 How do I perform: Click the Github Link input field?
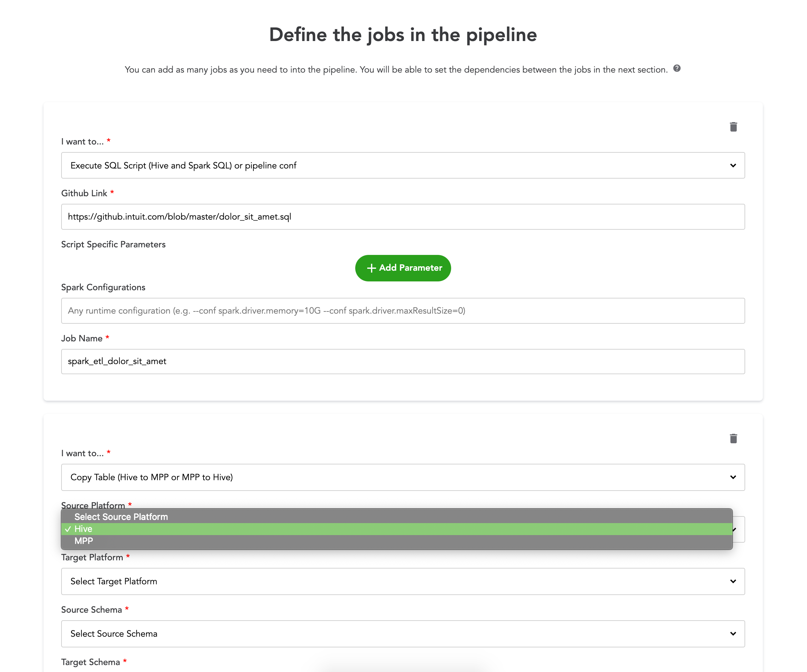pyautogui.click(x=403, y=217)
